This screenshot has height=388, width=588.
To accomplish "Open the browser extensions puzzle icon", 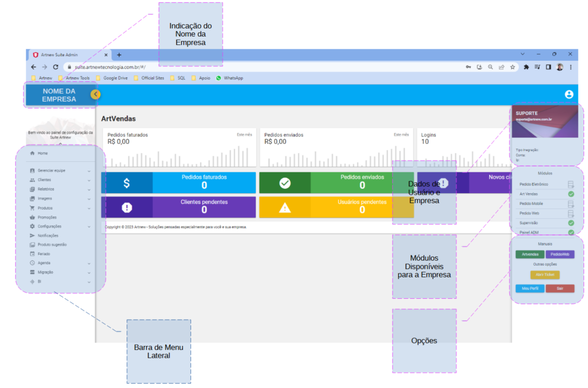I will 526,67.
